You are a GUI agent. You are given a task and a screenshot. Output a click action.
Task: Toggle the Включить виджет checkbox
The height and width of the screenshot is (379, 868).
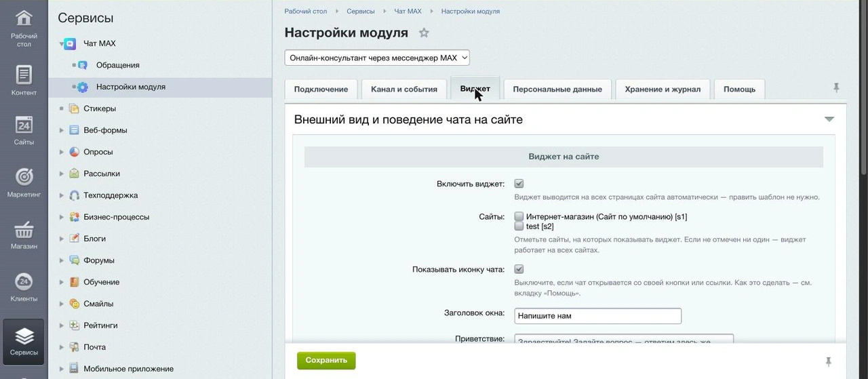[x=519, y=184]
